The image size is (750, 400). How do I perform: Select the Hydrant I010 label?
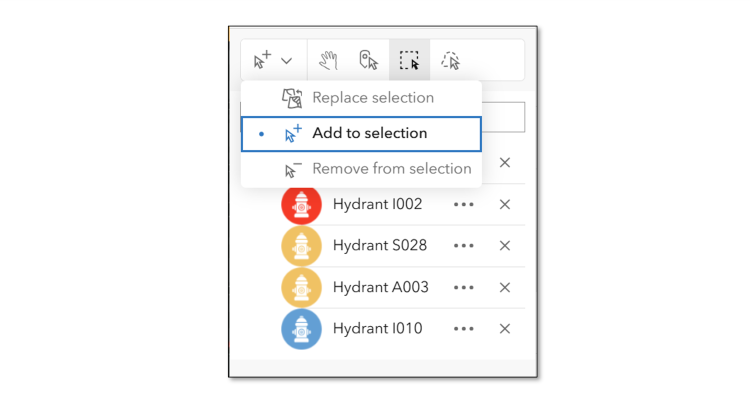[378, 329]
